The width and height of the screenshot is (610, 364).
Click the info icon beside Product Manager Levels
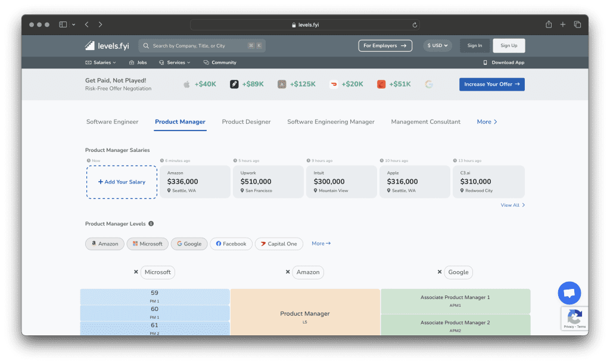pyautogui.click(x=151, y=224)
